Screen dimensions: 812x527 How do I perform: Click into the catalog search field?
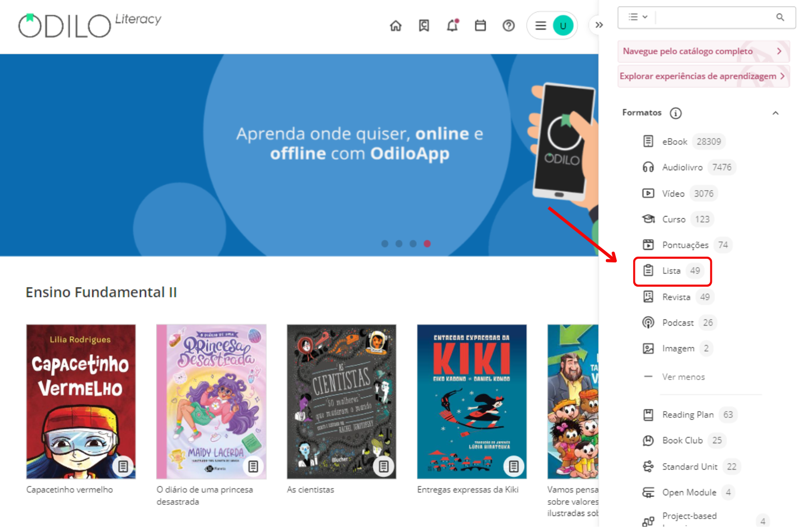point(714,17)
